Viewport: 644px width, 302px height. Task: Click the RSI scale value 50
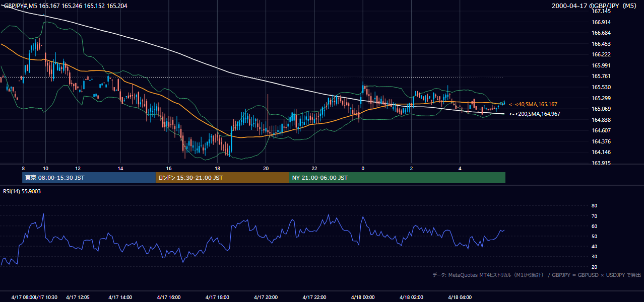(x=594, y=236)
